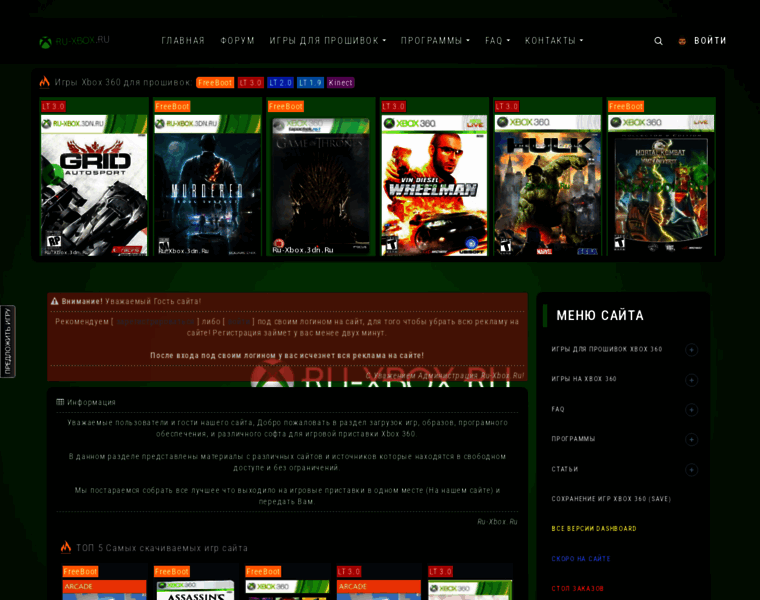Open ВСЕ ВЕРСИИ DASHBOARD yellow link
Image resolution: width=760 pixels, height=600 pixels.
pos(594,529)
